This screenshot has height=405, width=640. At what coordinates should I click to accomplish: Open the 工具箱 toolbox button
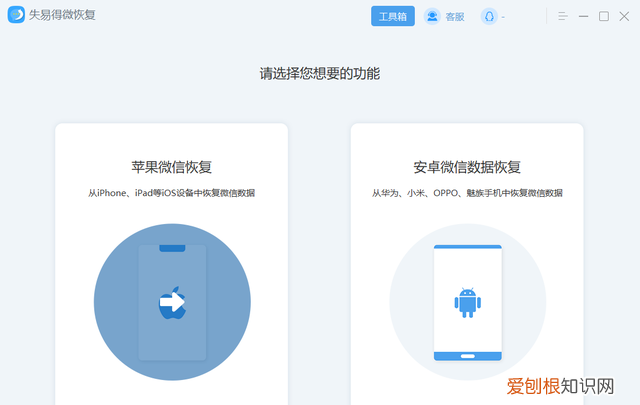click(393, 16)
